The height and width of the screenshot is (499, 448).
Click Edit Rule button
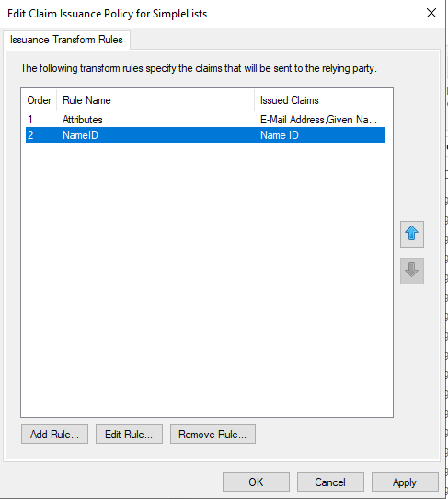click(x=129, y=434)
